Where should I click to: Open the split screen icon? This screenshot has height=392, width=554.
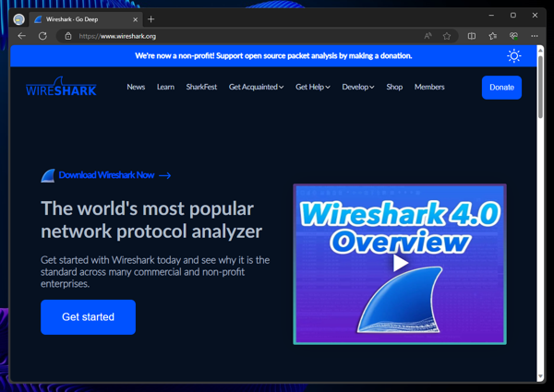472,36
